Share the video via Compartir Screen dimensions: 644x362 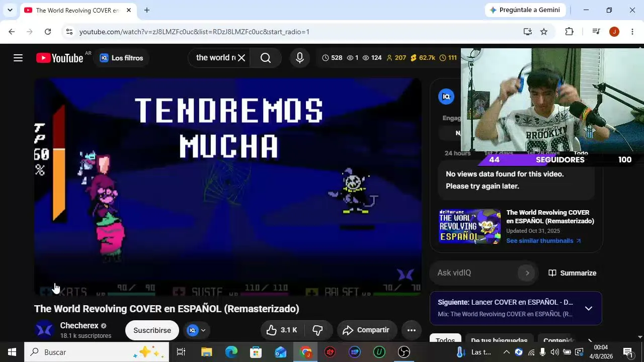[367, 330]
